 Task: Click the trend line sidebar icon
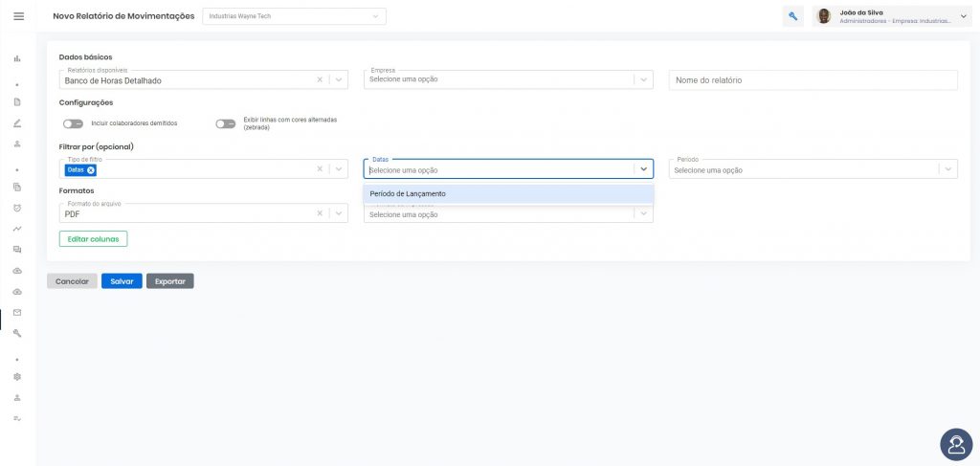click(x=17, y=229)
